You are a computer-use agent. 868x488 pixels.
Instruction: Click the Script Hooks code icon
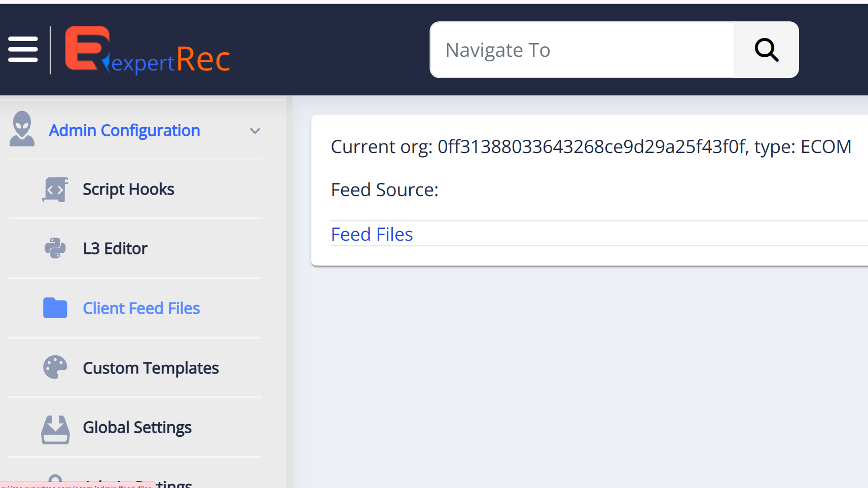[x=55, y=190]
